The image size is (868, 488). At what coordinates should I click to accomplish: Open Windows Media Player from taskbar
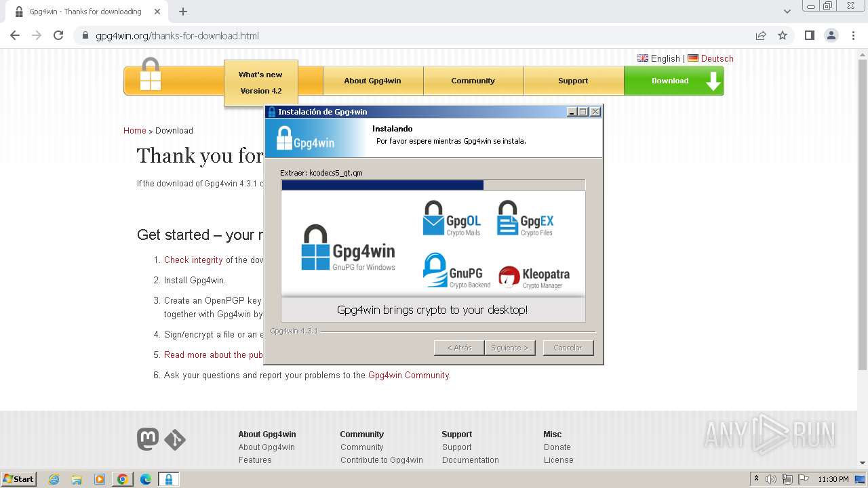(x=100, y=479)
